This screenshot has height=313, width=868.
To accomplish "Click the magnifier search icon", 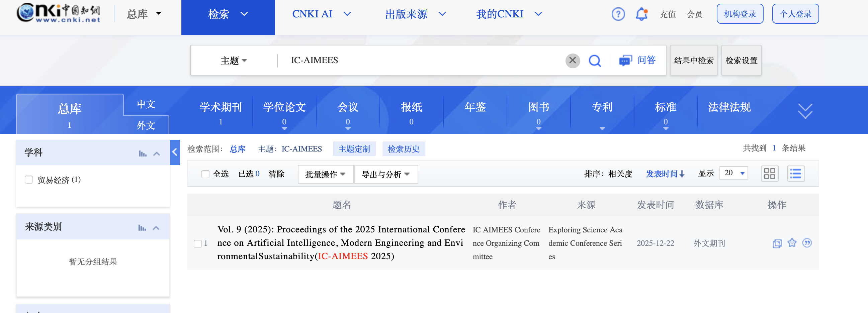I will pos(594,61).
